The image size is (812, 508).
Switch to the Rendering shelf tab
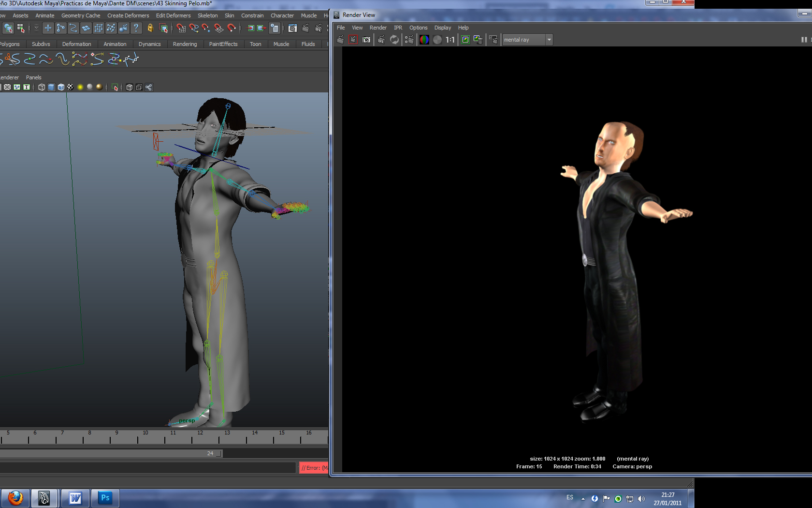click(185, 44)
